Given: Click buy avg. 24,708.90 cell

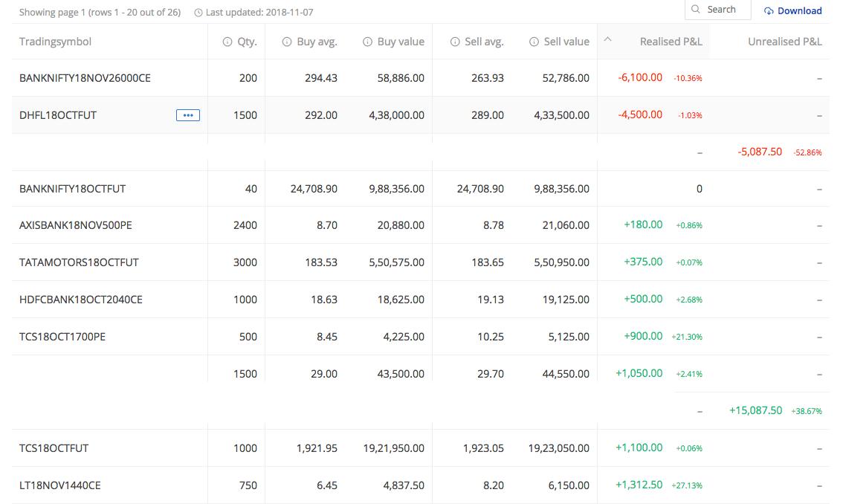Looking at the screenshot, I should 314,189.
